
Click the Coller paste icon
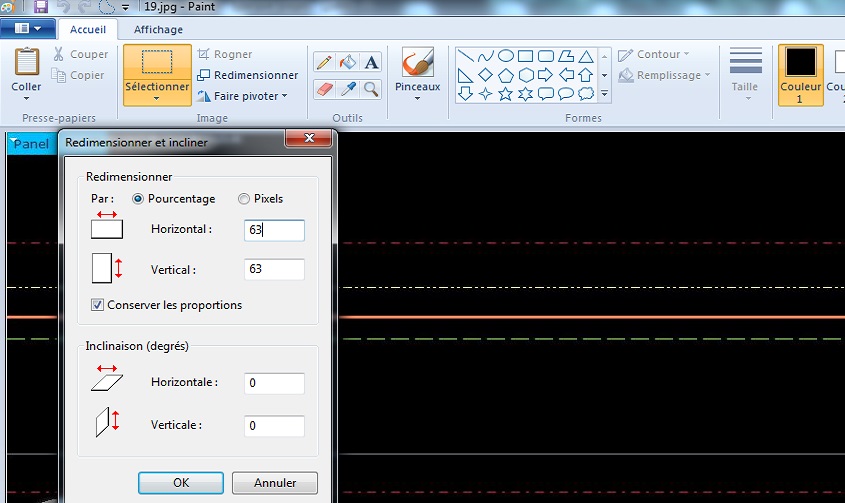(x=26, y=63)
